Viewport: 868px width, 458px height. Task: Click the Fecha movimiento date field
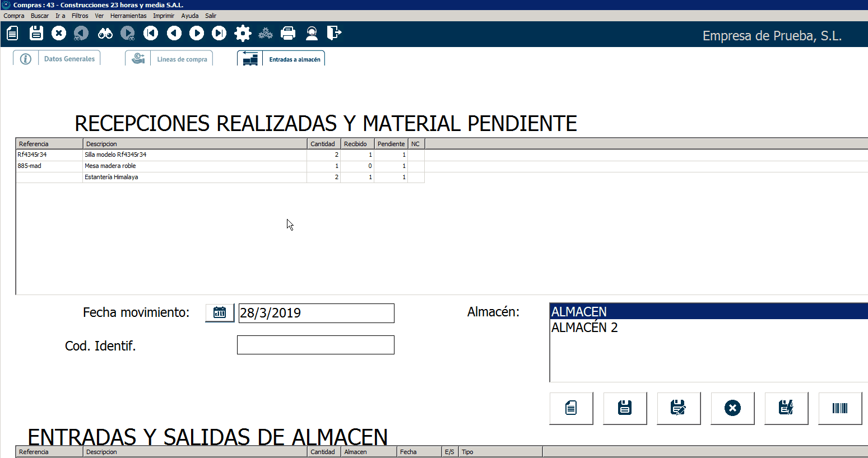[316, 313]
